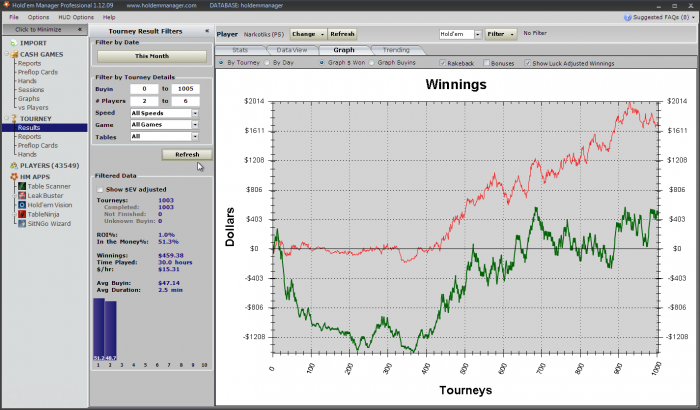Switch to the Stats tab
Image resolution: width=700 pixels, height=410 pixels.
coord(240,50)
